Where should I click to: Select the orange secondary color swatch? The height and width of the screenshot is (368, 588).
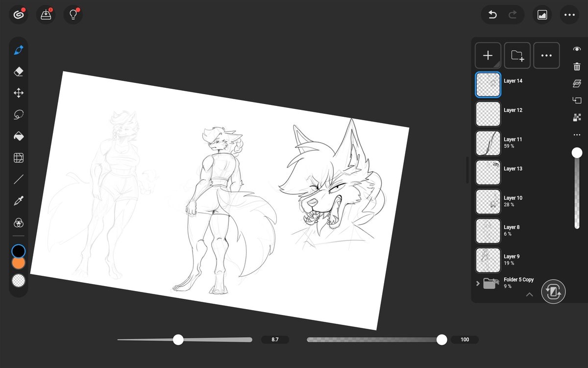pos(19,263)
